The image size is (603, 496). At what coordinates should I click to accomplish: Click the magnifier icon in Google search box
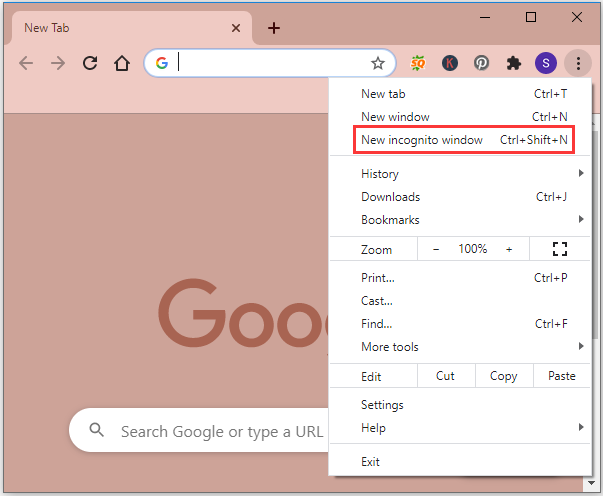97,430
